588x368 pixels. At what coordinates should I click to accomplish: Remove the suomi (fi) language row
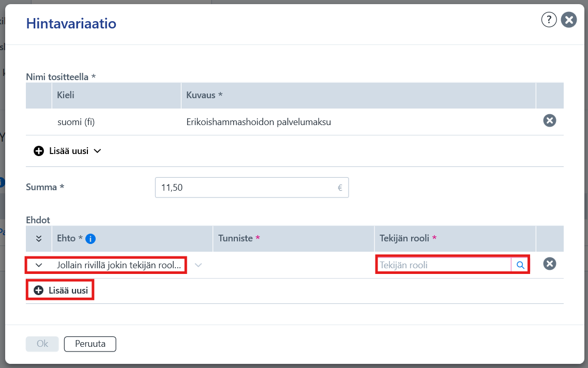tap(549, 120)
